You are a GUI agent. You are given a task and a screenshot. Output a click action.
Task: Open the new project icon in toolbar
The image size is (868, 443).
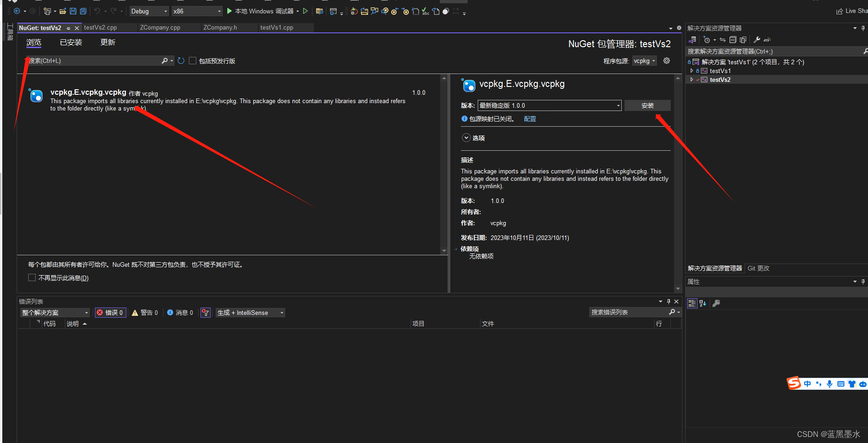click(47, 11)
